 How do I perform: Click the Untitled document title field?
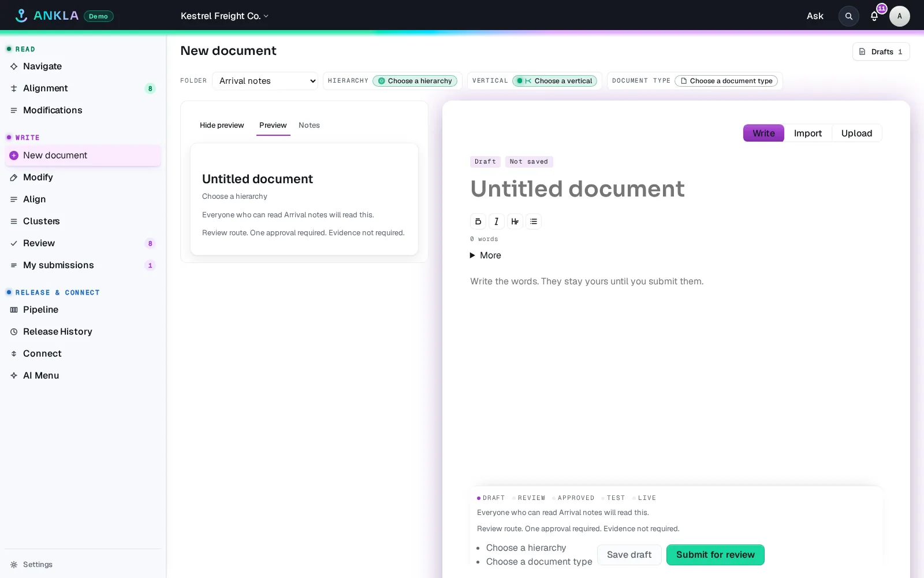tap(676, 189)
